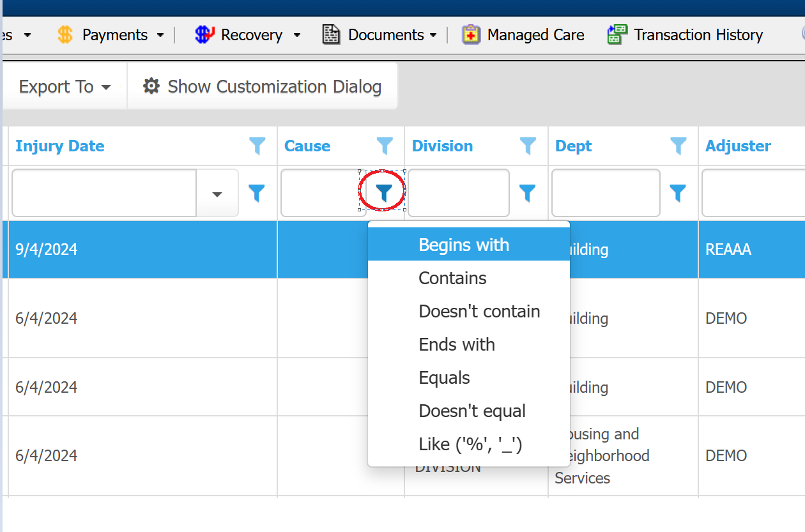Click Dept column header filter funnel
This screenshot has width=805, height=532.
pos(678,146)
